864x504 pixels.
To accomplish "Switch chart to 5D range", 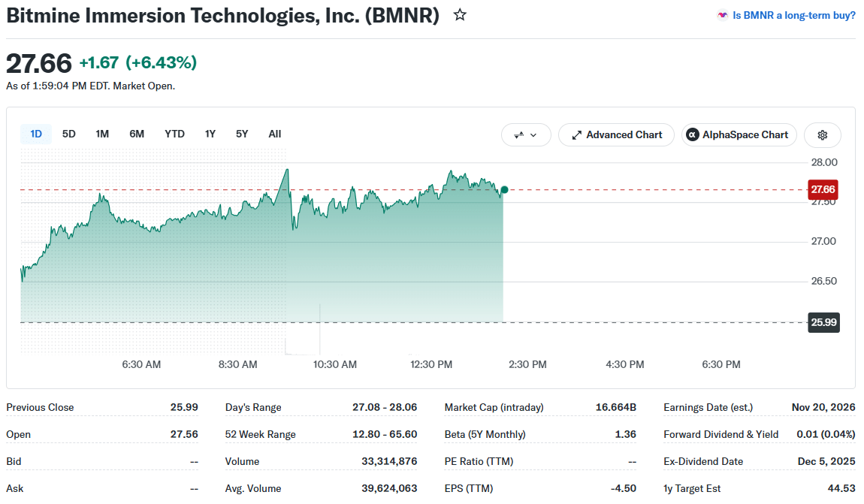I will click(x=69, y=134).
